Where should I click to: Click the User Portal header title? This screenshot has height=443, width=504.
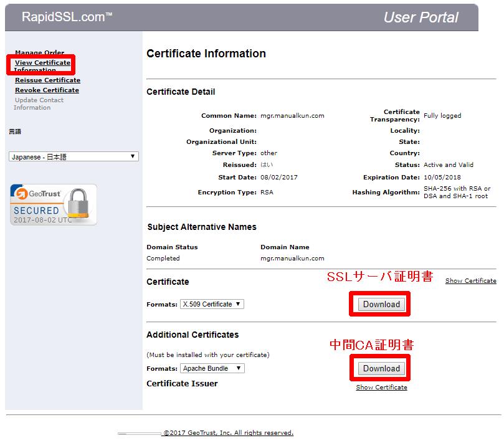(421, 17)
